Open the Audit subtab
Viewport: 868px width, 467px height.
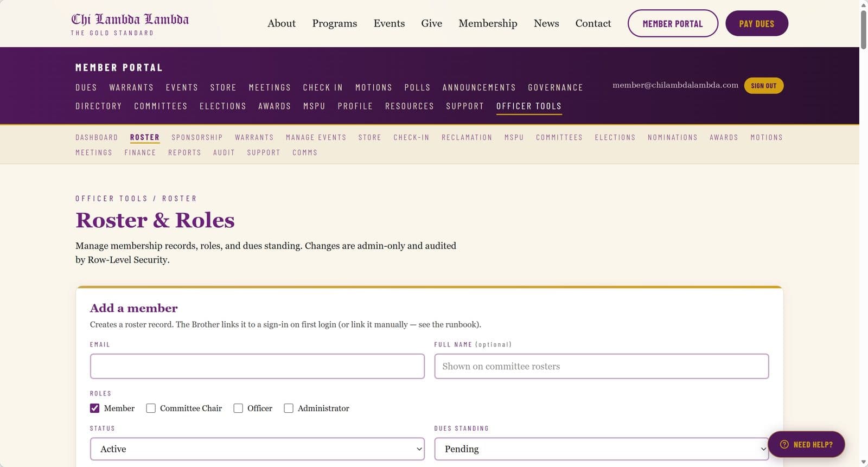(x=224, y=153)
